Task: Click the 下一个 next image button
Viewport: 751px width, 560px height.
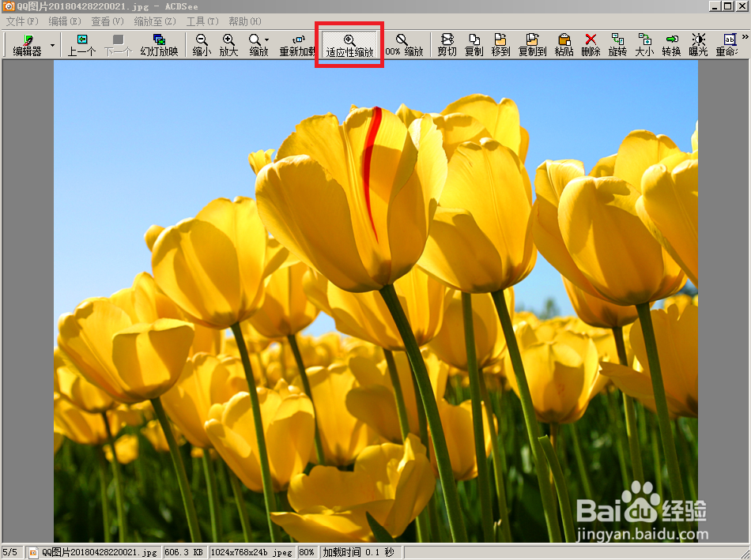Action: pyautogui.click(x=118, y=45)
